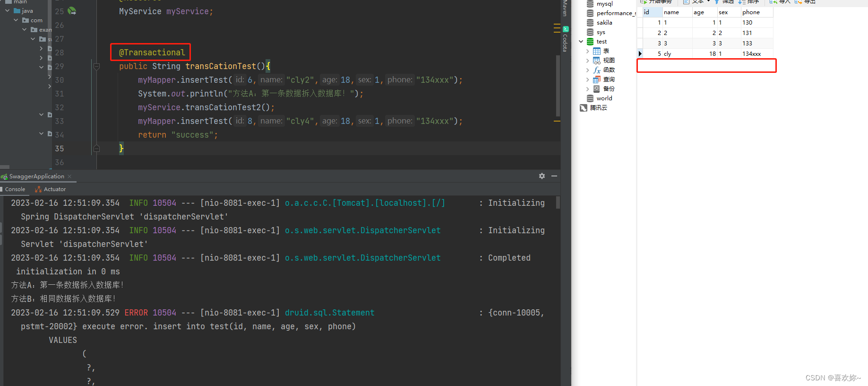Collapse the test database node in Navicat
Viewport: 868px width, 386px height.
pyautogui.click(x=581, y=42)
